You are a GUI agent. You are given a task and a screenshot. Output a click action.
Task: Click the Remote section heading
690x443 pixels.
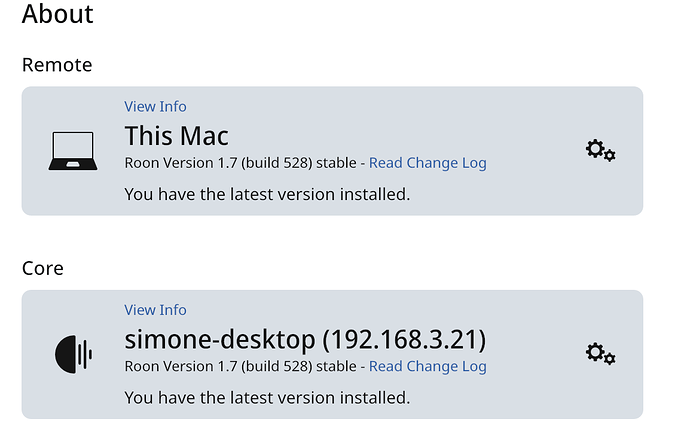click(57, 65)
